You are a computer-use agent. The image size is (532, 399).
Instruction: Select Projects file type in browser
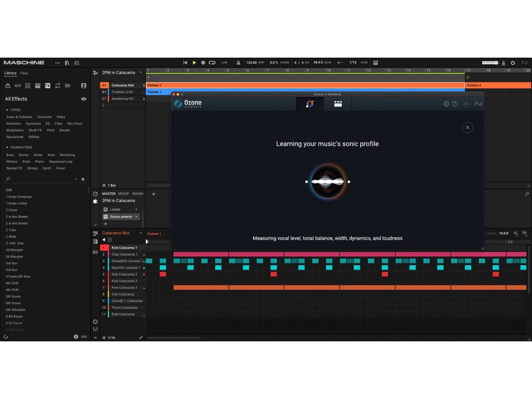click(x=8, y=86)
